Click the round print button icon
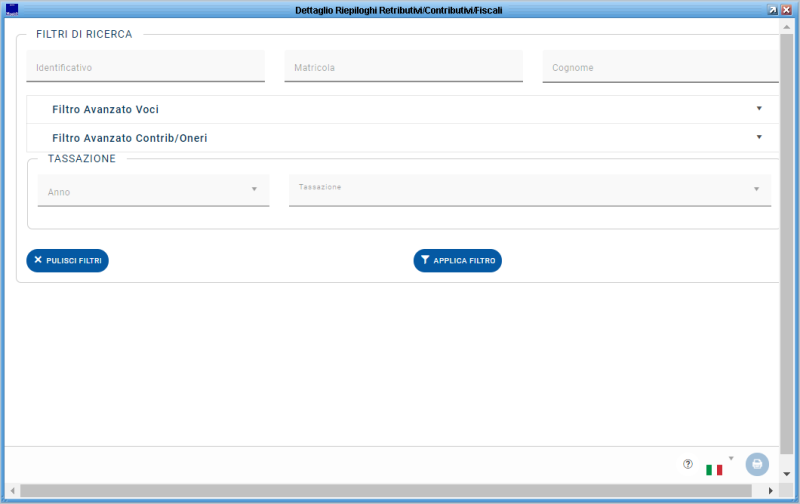The height and width of the screenshot is (504, 800). click(757, 464)
